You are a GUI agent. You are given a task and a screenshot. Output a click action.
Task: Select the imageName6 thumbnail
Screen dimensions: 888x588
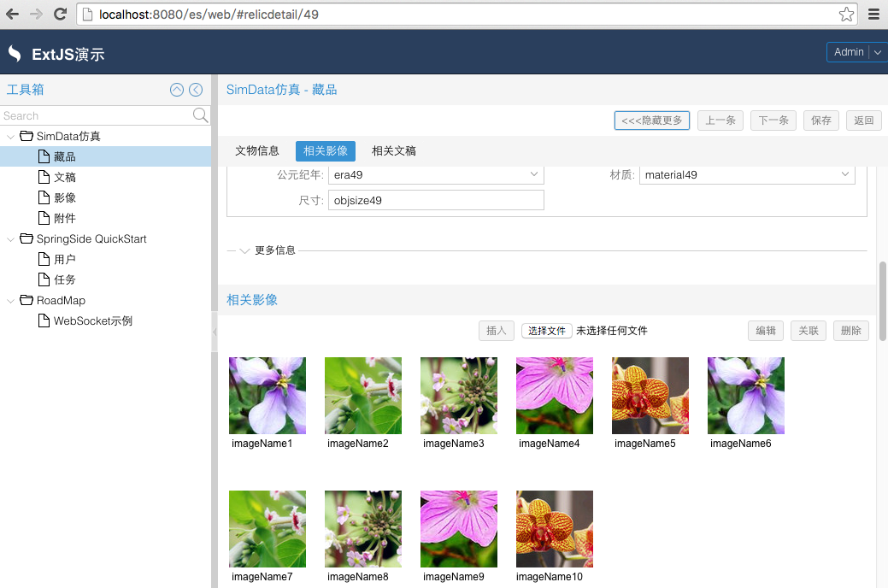pyautogui.click(x=746, y=396)
